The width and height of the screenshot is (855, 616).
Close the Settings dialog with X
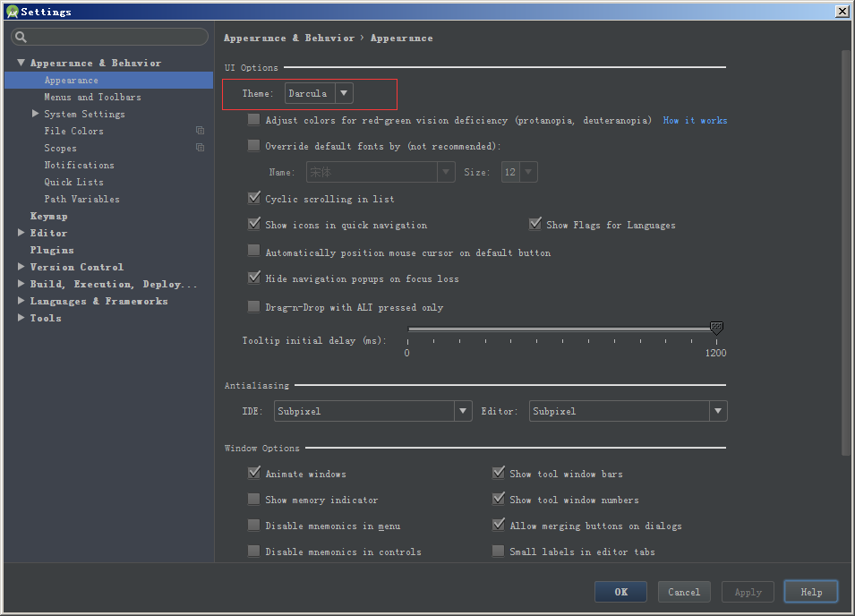(x=842, y=12)
